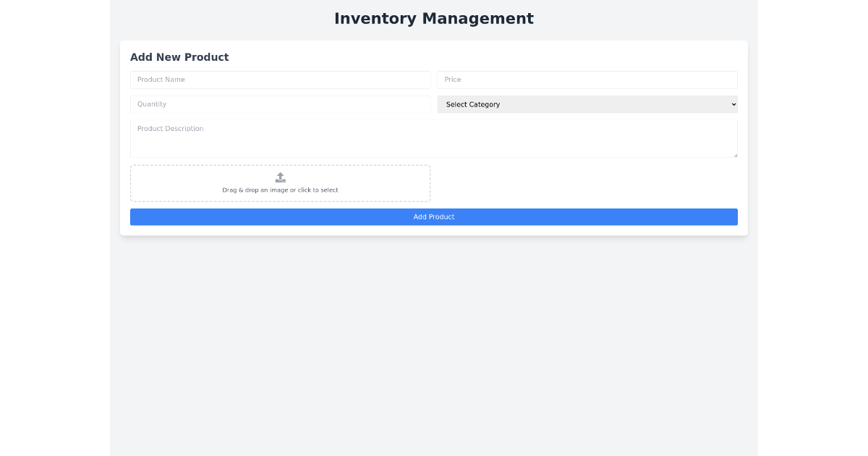Click the Inventory Management page title
This screenshot has width=868, height=456.
click(x=434, y=18)
